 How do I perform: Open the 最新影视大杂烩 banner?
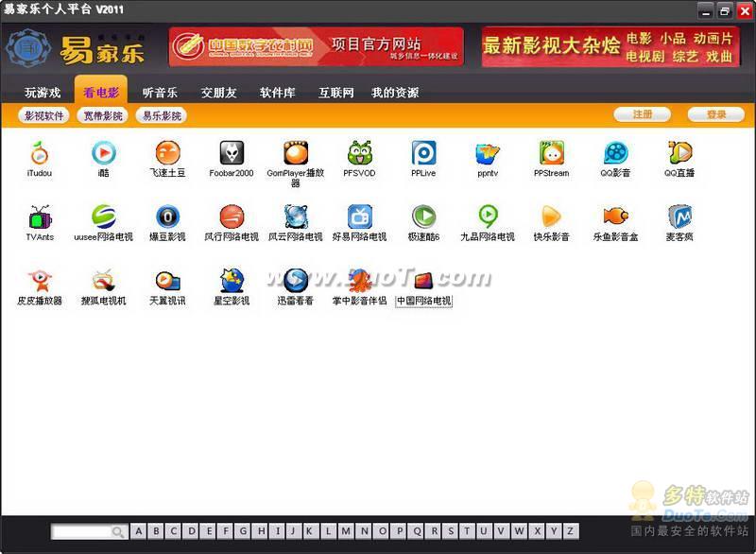pyautogui.click(x=610, y=46)
